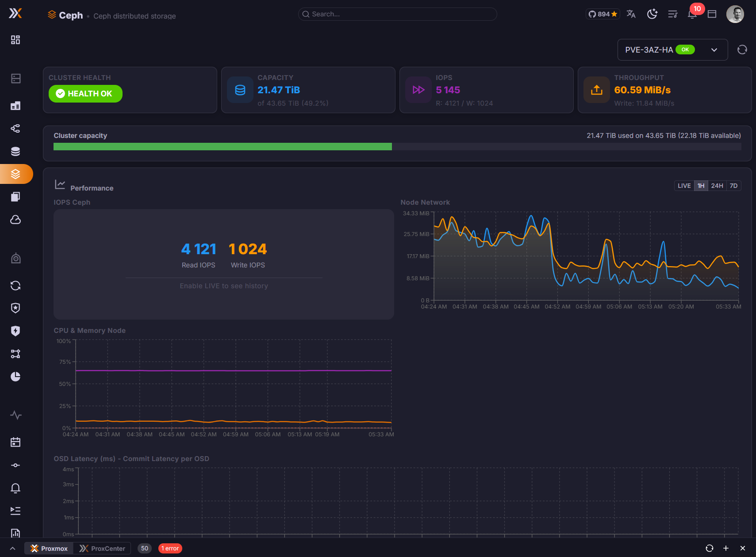Open the copy/templates sidebar icon
This screenshot has height=557, width=756.
[x=15, y=197]
